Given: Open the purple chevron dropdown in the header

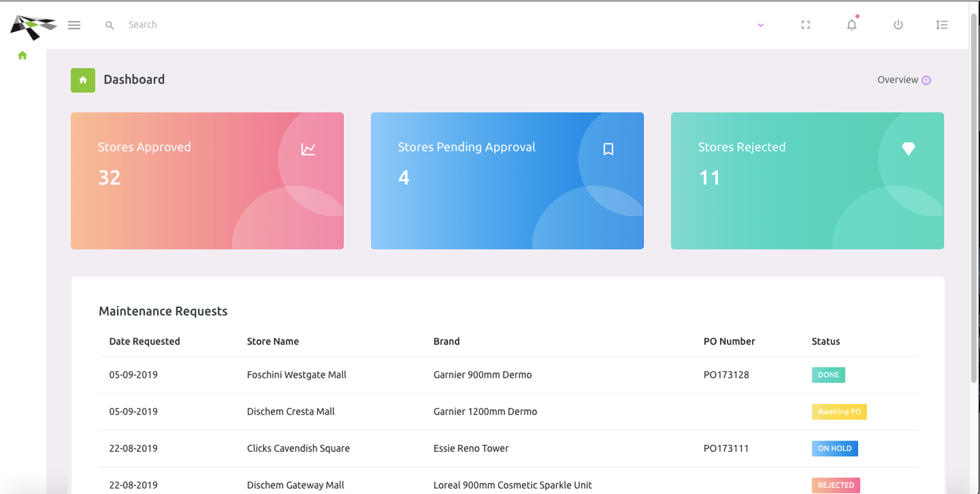Looking at the screenshot, I should (x=761, y=25).
